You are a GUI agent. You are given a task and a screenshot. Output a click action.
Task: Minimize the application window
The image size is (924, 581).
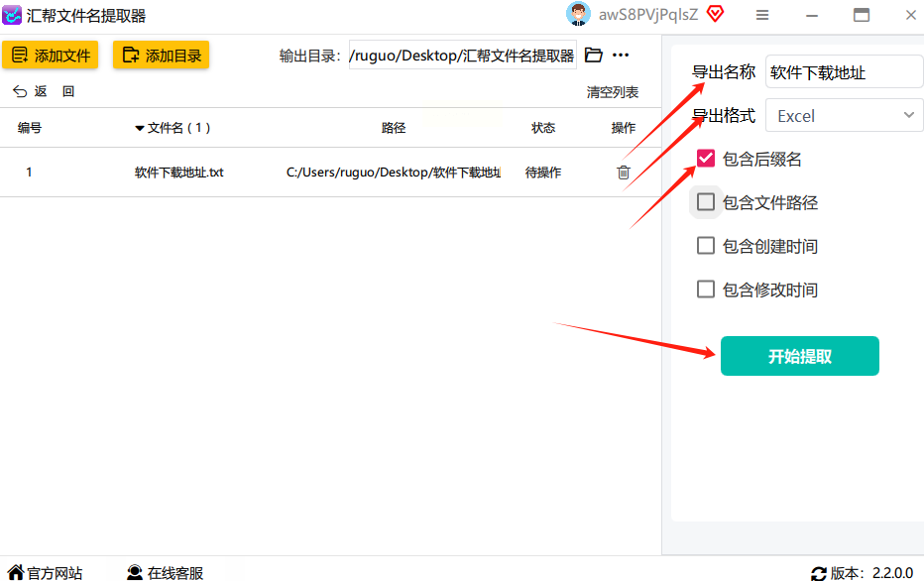pos(812,15)
